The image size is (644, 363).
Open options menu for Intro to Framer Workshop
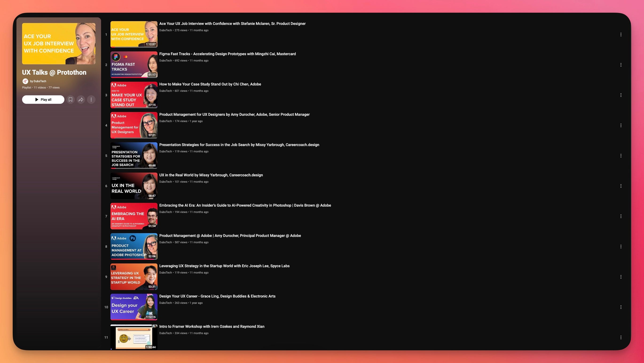pyautogui.click(x=621, y=337)
